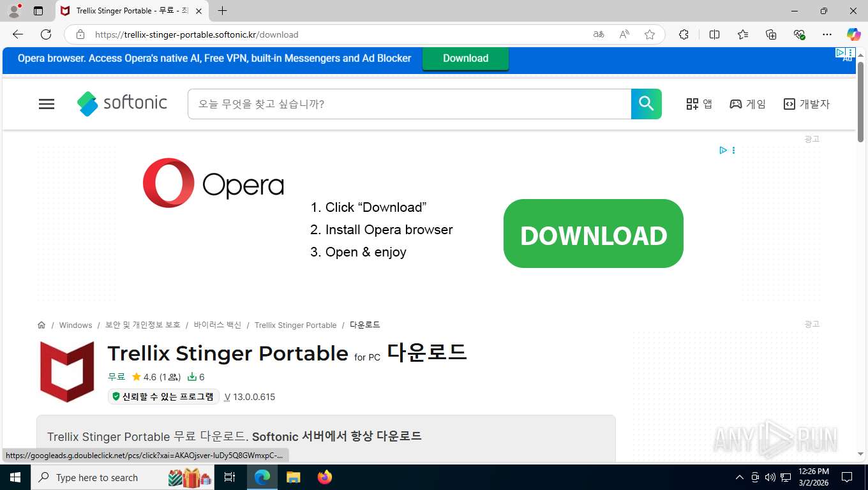Open the 바이러스 백신 breadcrumb
The height and width of the screenshot is (490, 868).
[218, 325]
